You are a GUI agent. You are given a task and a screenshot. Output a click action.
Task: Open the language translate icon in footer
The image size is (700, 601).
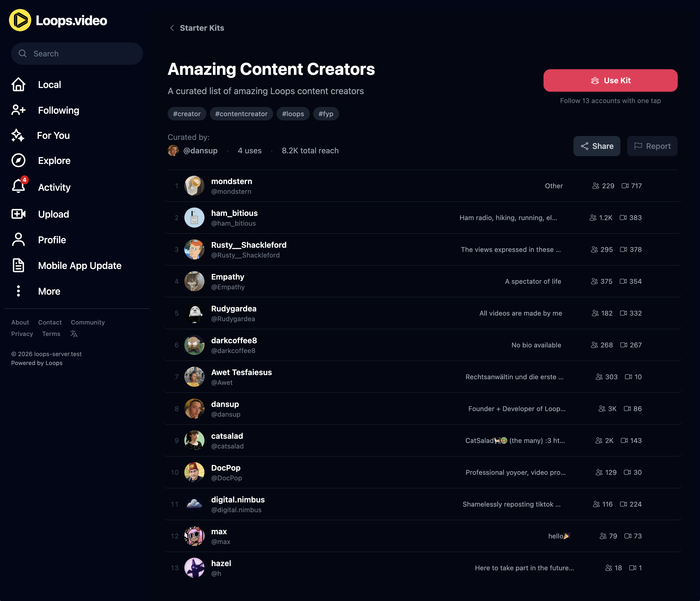tap(74, 334)
